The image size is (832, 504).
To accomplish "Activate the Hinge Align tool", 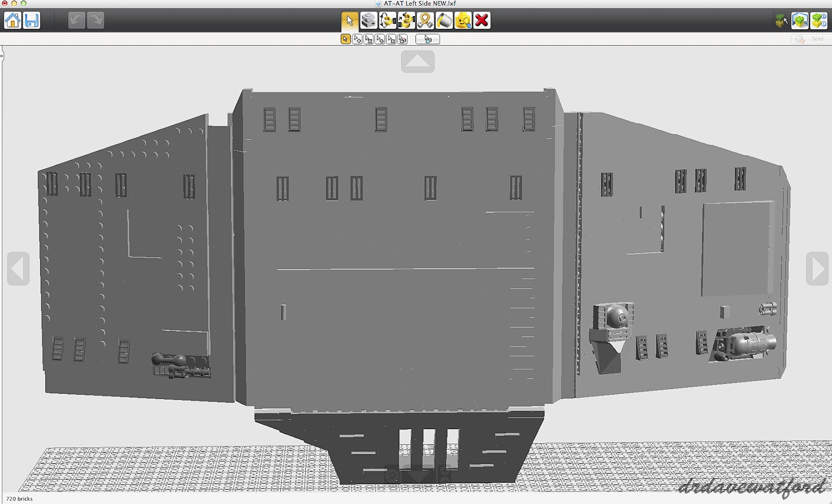I will coord(406,21).
